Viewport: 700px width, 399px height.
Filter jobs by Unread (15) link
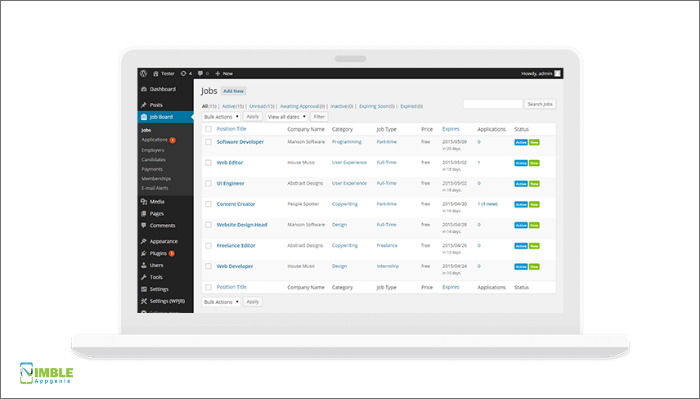coord(262,106)
